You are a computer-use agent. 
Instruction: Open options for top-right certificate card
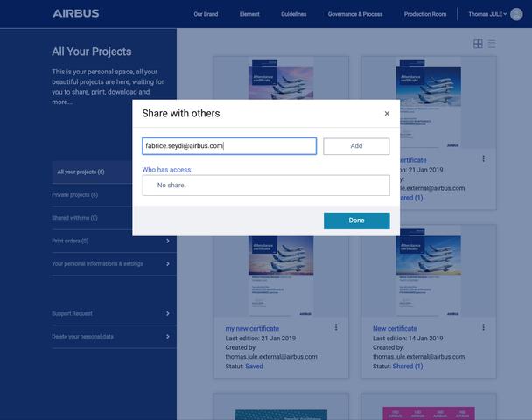[x=484, y=158]
